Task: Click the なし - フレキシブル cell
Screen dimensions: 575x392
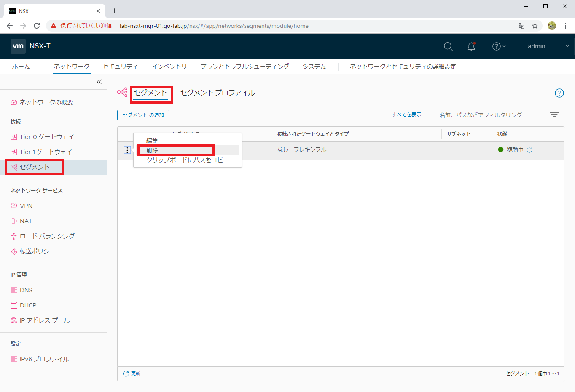Action: point(302,149)
